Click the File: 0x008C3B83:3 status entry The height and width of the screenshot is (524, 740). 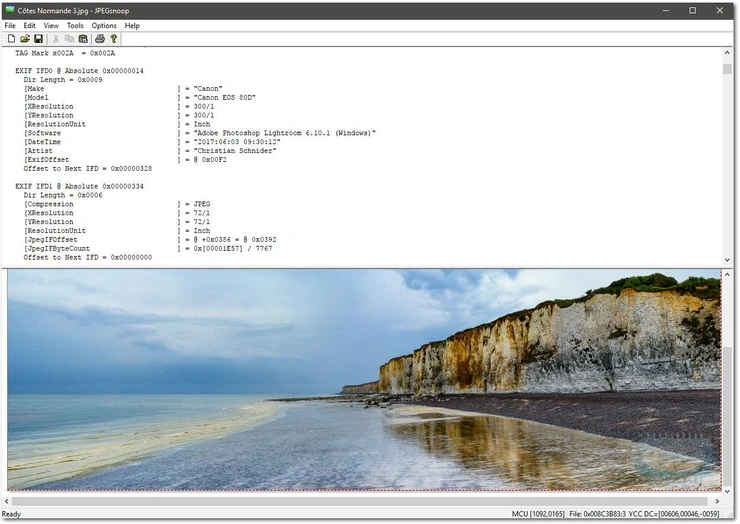(597, 514)
